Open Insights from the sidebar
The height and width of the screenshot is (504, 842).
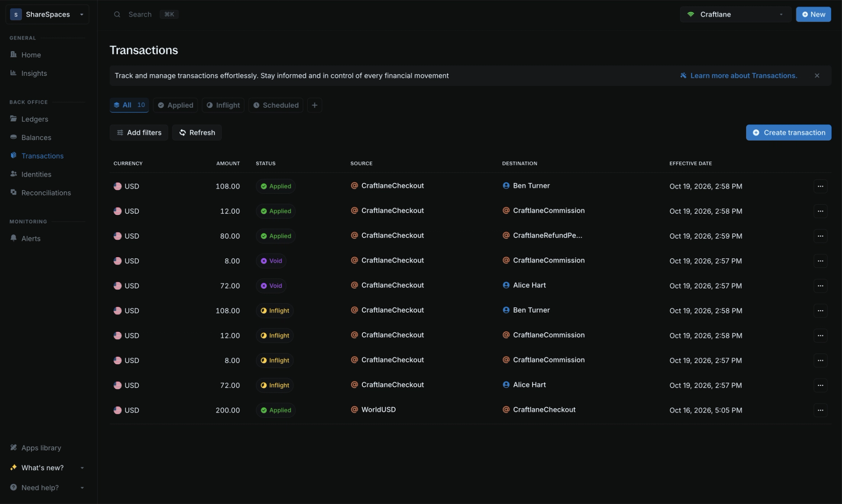click(34, 73)
